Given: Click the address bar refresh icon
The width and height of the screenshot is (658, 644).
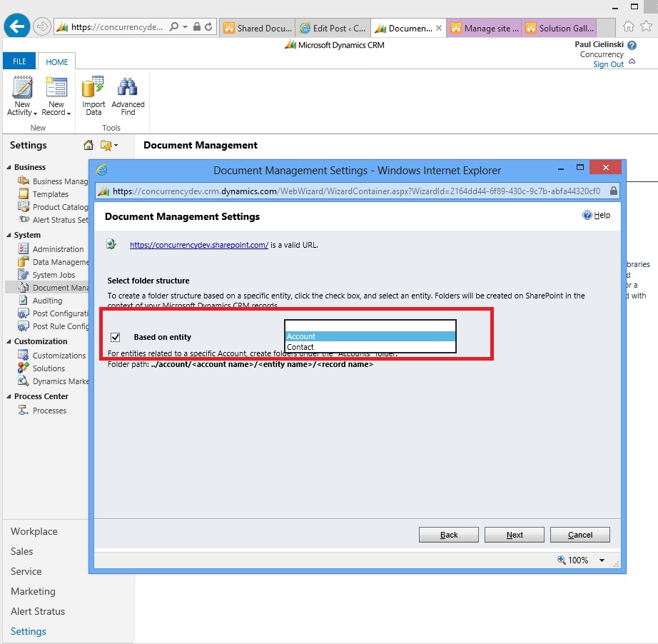Looking at the screenshot, I should (208, 27).
